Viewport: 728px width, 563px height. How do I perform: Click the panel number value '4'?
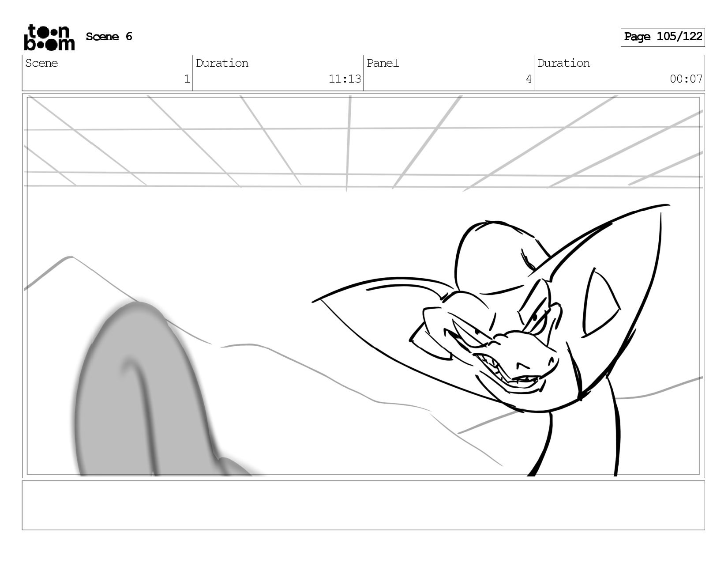529,79
